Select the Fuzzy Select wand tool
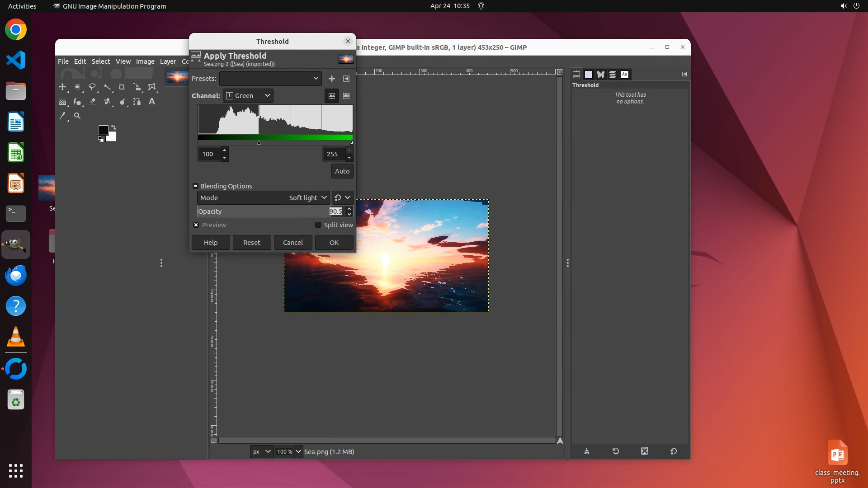868x488 pixels. [x=107, y=87]
